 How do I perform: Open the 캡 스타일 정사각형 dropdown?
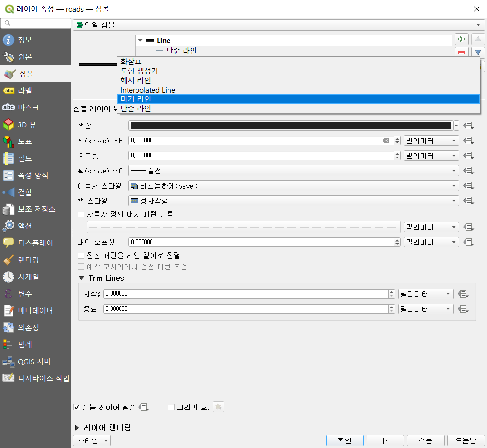click(294, 201)
